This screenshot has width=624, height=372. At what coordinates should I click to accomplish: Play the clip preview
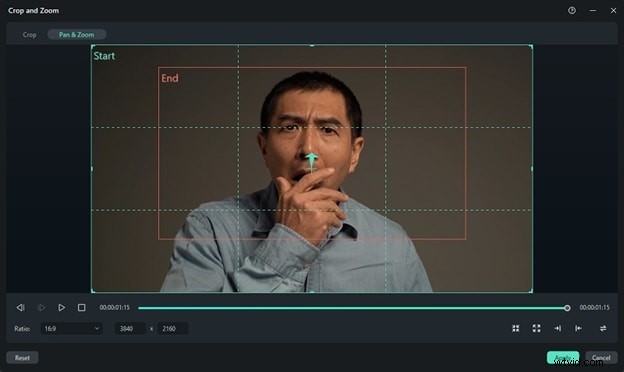(x=61, y=308)
